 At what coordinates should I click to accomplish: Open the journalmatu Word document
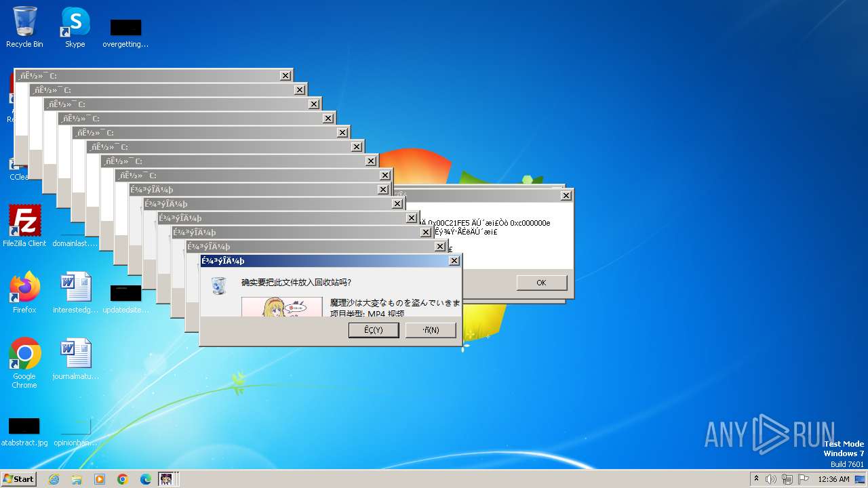click(x=75, y=359)
